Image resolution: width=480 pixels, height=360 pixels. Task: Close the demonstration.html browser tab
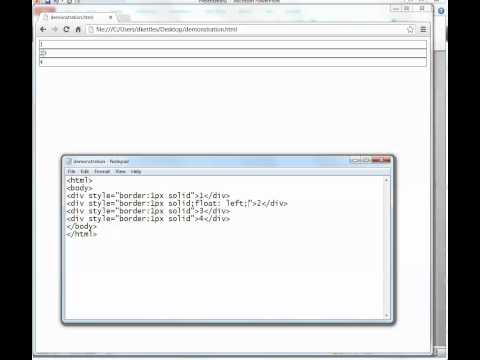click(110, 17)
